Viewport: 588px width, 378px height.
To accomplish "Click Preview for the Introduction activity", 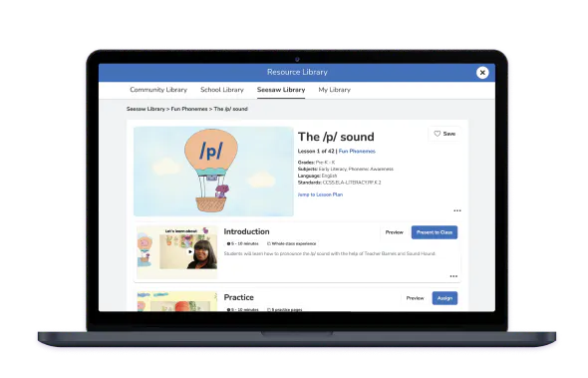I will (394, 232).
